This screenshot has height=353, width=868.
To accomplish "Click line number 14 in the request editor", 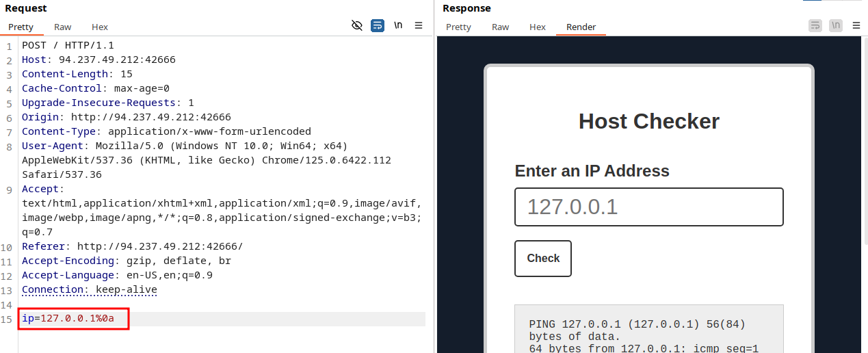I will tap(7, 305).
